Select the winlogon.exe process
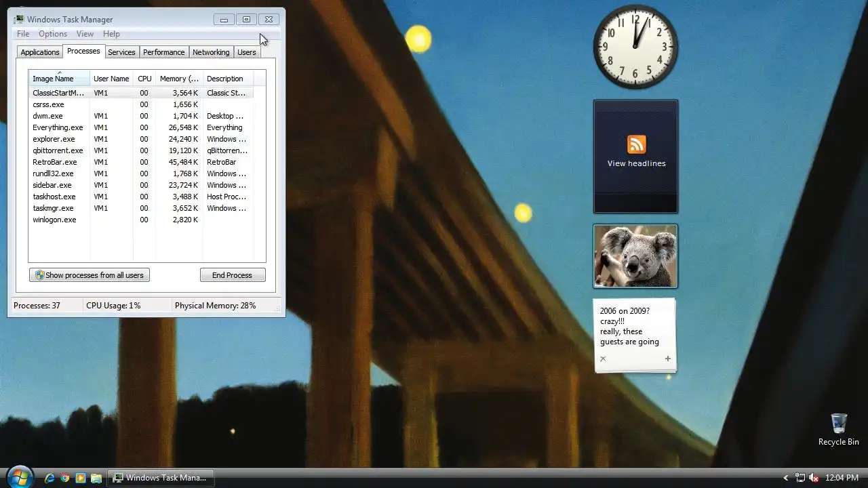This screenshot has height=488, width=868. 141,220
